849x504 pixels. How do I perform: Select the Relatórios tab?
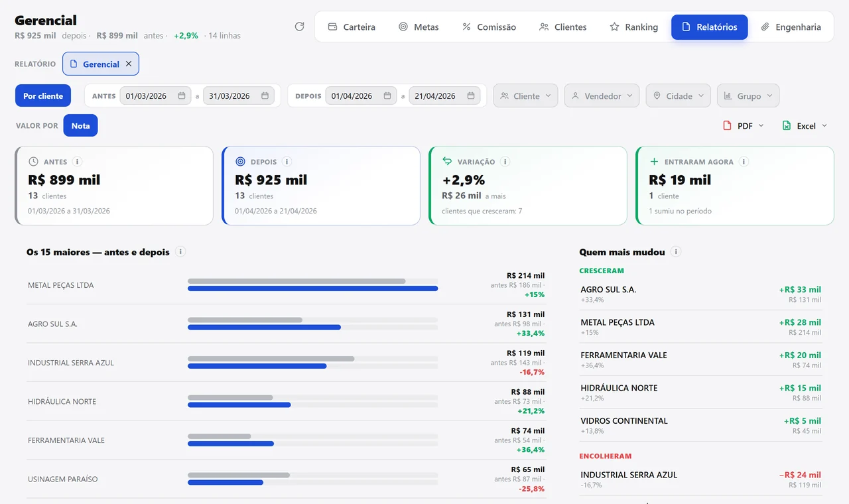tap(710, 27)
